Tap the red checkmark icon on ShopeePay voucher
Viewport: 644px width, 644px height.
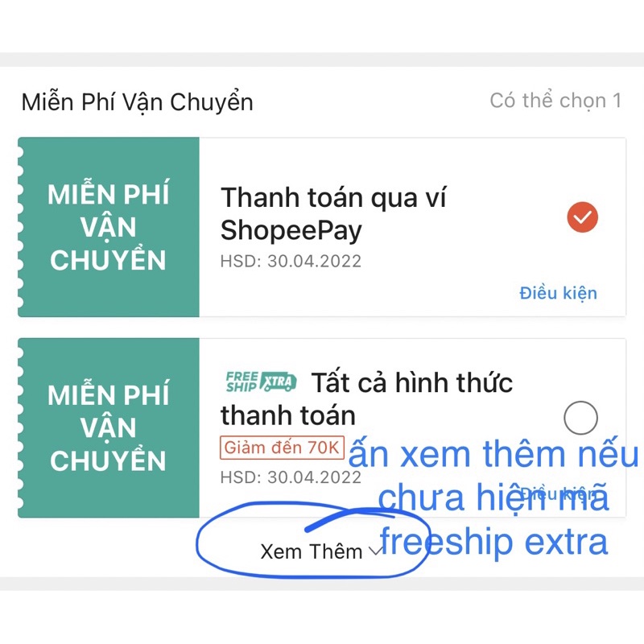click(582, 217)
